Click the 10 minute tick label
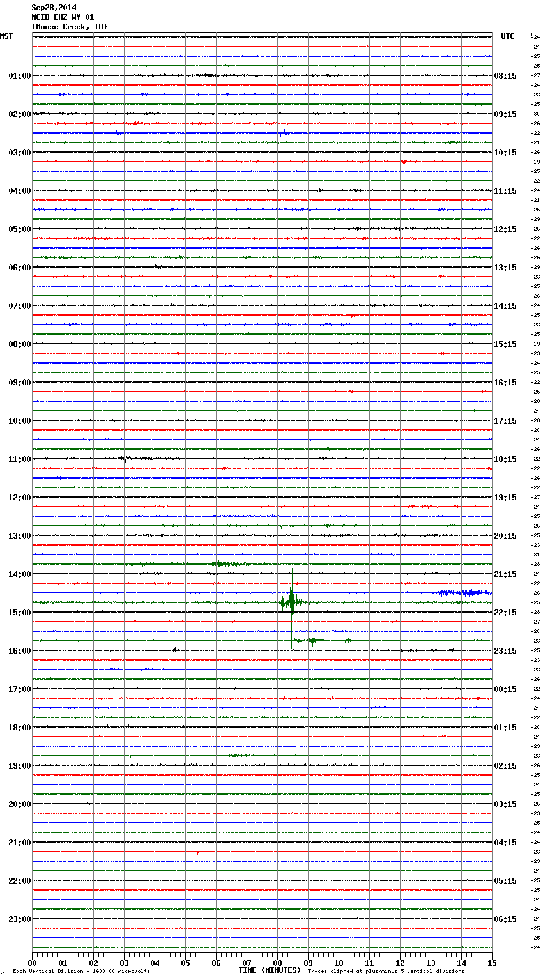Image resolution: width=543 pixels, height=980 pixels. [x=339, y=963]
